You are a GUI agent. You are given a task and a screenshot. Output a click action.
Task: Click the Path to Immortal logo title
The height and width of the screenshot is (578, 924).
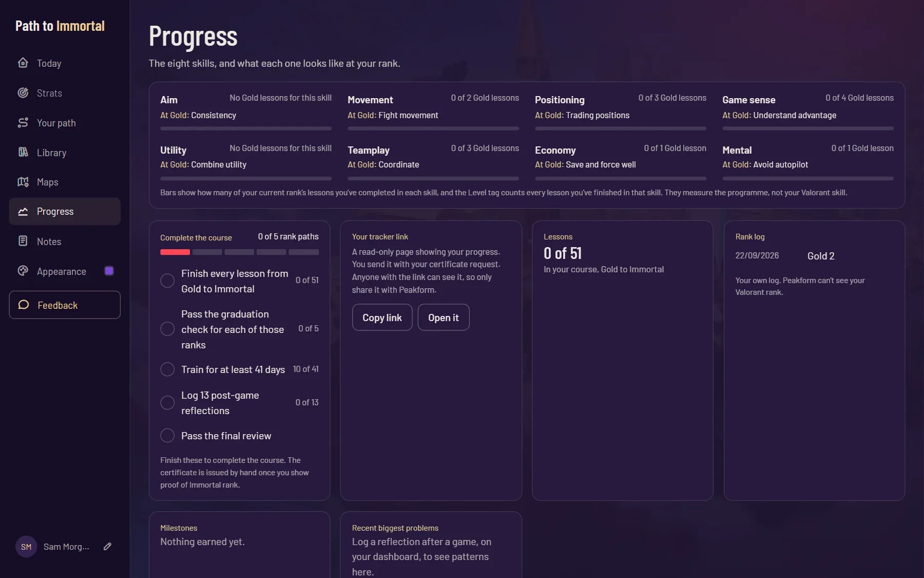tap(60, 26)
